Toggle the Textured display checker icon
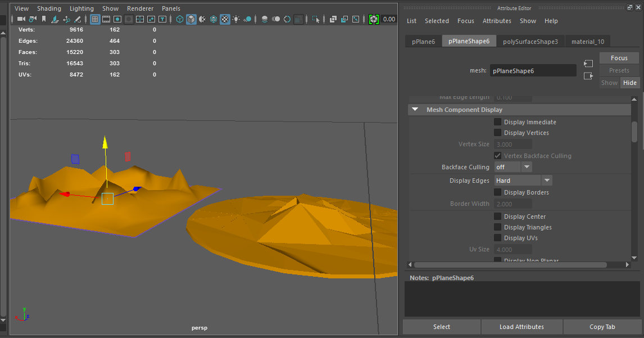 [x=225, y=19]
